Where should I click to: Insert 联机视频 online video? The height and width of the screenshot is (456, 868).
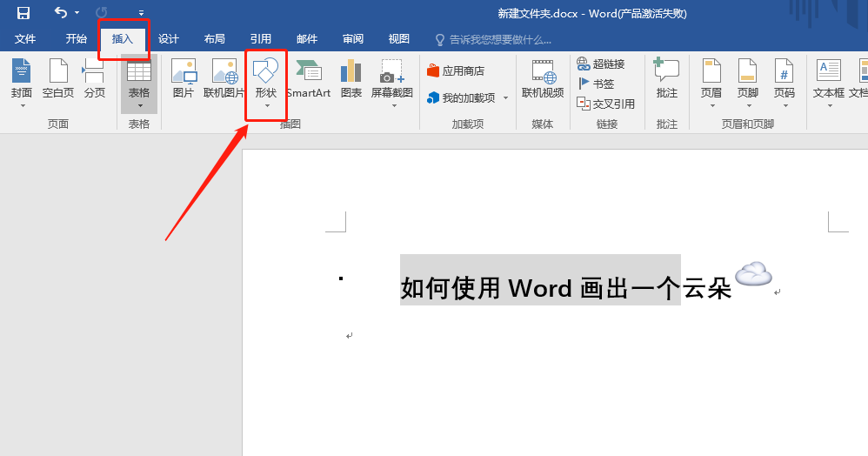click(543, 78)
